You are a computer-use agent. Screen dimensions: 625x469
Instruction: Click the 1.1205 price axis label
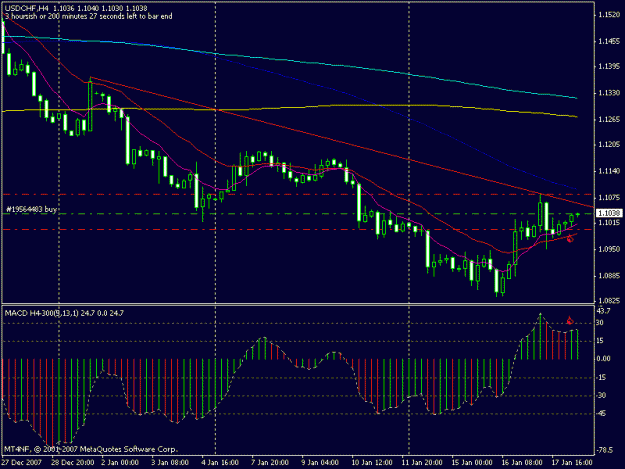click(609, 144)
